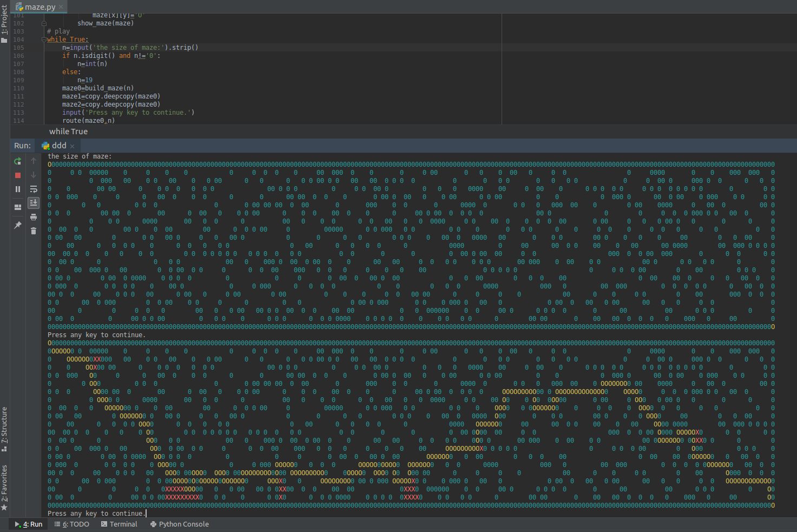The image size is (797, 532).
Task: Click code line 'n=19'
Action: (85, 80)
